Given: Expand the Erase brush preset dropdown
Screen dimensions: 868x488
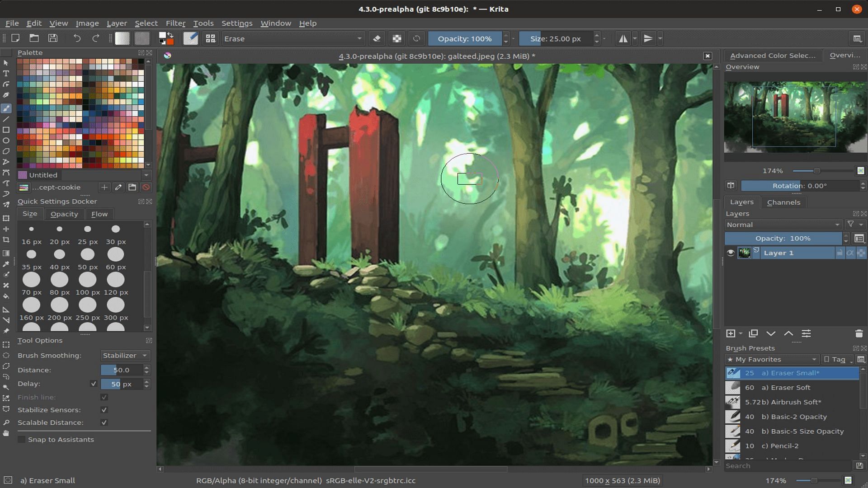Looking at the screenshot, I should coord(359,39).
